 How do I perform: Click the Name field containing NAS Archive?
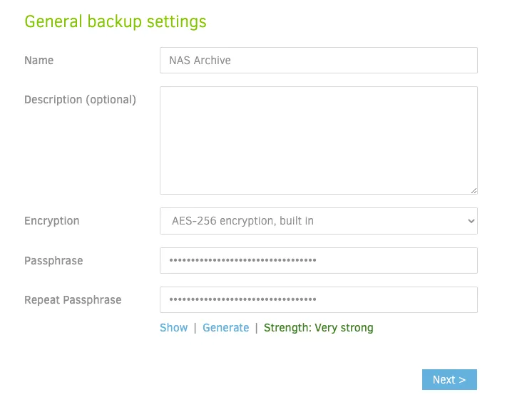[x=319, y=61]
